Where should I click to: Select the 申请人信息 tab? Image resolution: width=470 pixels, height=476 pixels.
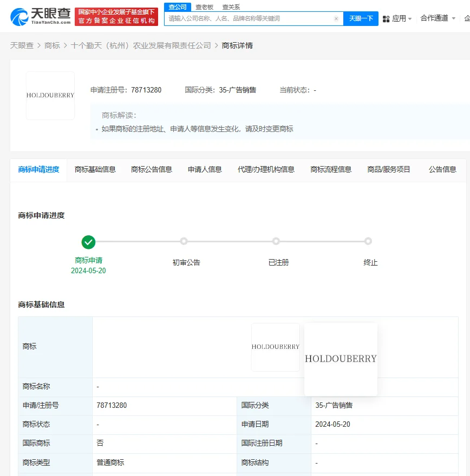[x=204, y=169]
